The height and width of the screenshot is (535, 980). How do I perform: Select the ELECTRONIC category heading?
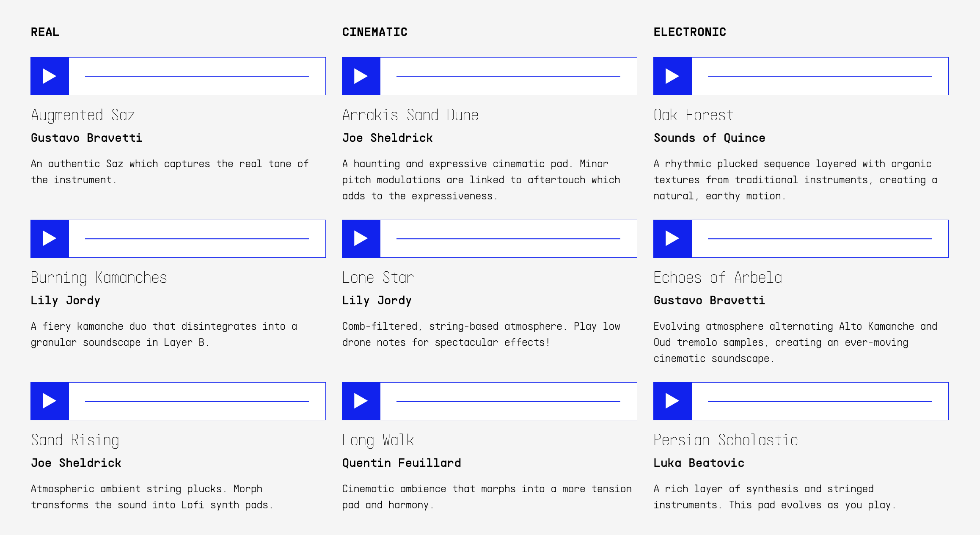[x=690, y=32]
